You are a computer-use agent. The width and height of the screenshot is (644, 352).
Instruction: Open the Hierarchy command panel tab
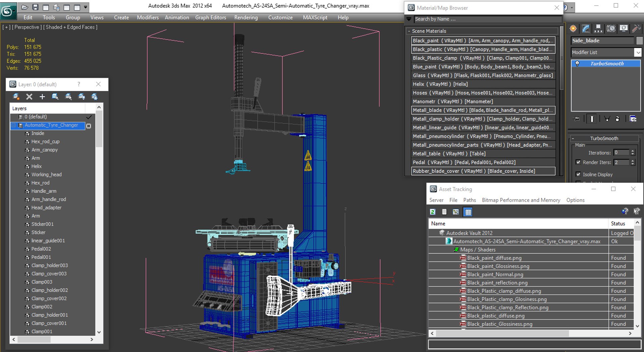598,29
